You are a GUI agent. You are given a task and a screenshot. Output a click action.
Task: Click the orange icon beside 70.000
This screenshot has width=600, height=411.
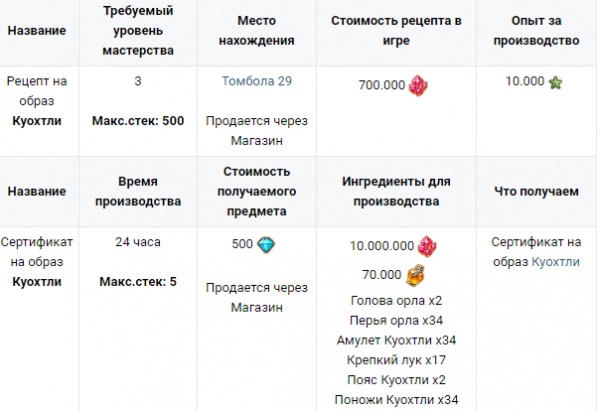(415, 273)
